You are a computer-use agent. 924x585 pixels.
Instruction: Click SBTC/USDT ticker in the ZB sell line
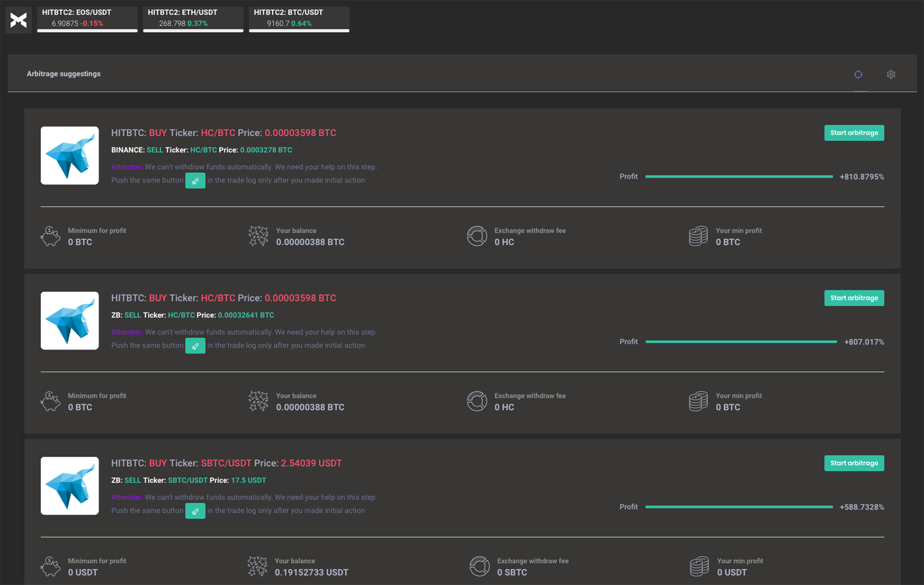[x=188, y=481]
